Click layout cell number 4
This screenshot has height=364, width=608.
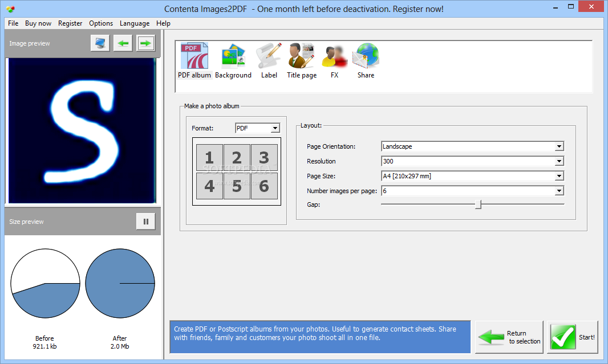(x=209, y=186)
